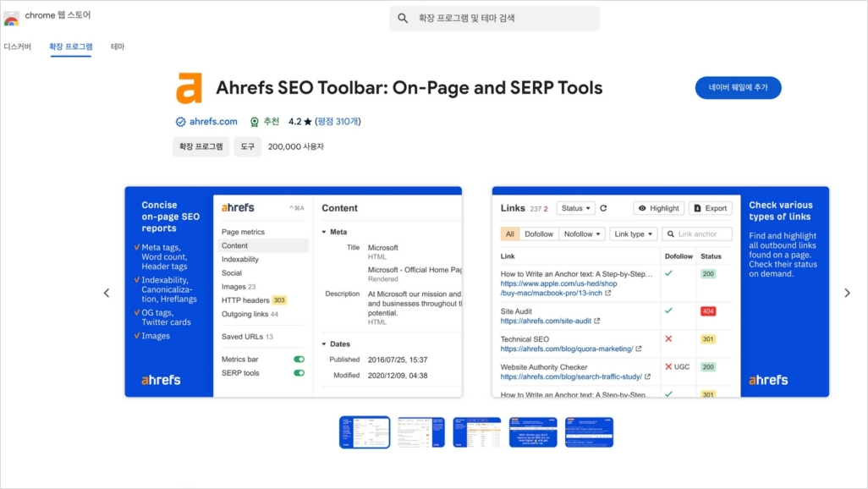868x489 pixels.
Task: Open the 테마 tab
Action: 118,47
